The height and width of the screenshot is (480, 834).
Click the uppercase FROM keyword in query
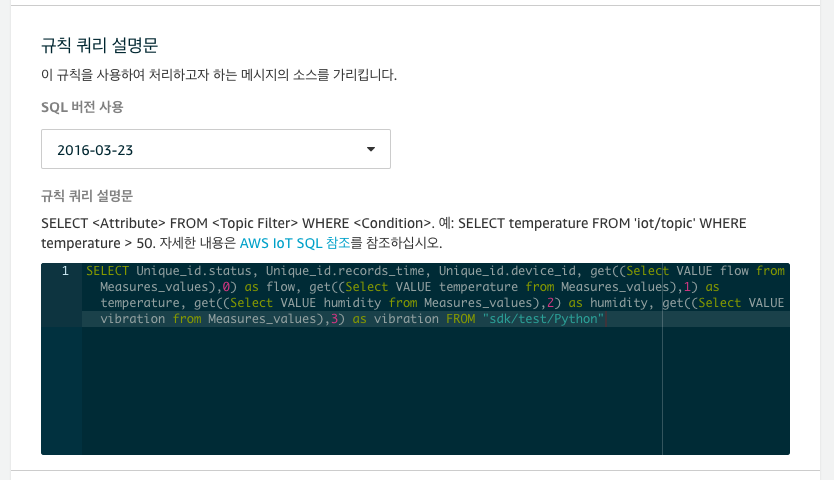tap(461, 319)
